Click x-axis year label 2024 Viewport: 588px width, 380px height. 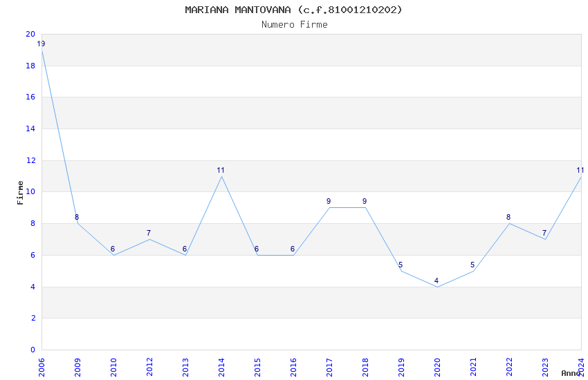(582, 367)
